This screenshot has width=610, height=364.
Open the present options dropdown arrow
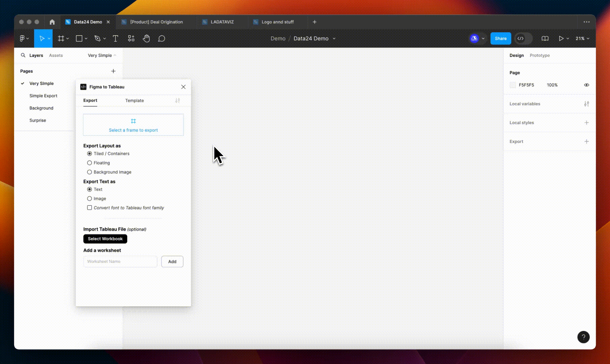(568, 38)
